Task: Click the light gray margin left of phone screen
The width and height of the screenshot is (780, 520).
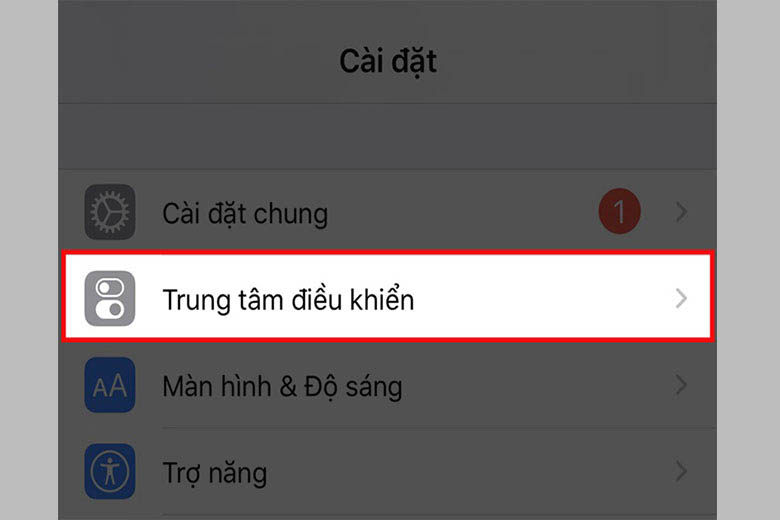Action: click(29, 260)
